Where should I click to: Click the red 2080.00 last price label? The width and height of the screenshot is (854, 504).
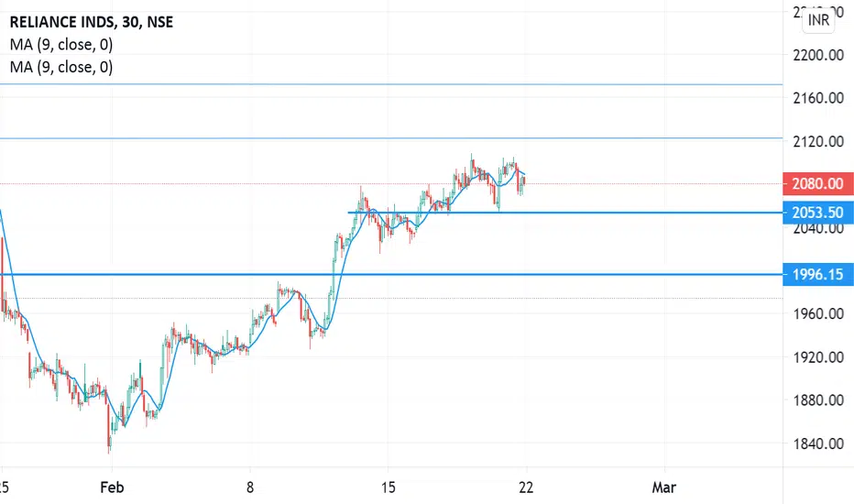tap(818, 183)
